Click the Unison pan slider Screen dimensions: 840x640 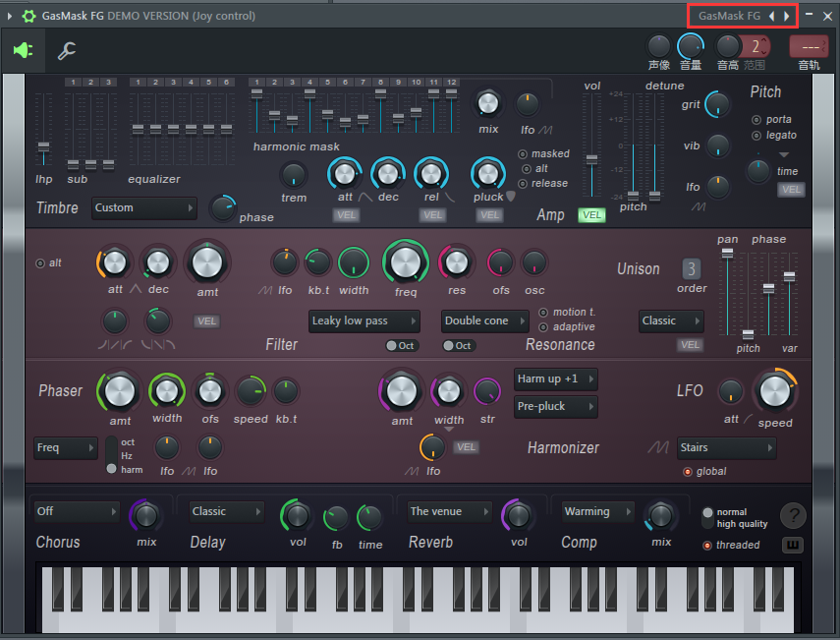point(727,293)
